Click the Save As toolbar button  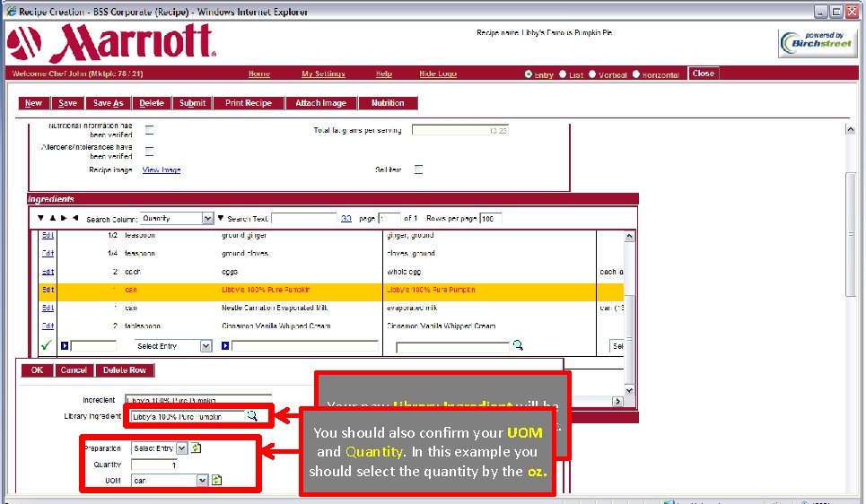(109, 103)
